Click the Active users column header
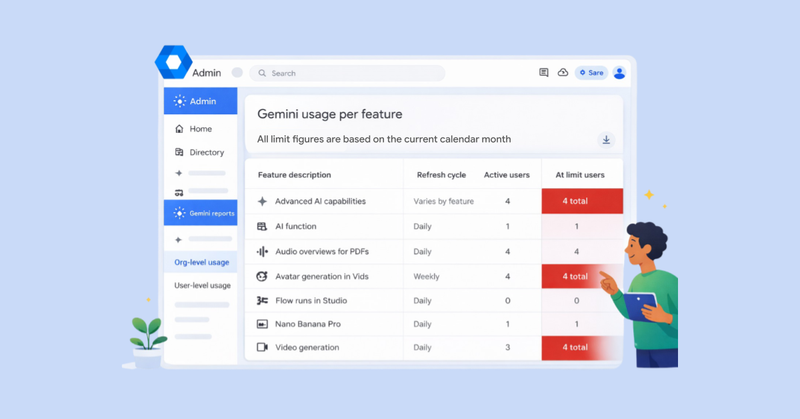This screenshot has width=800, height=419. (507, 175)
